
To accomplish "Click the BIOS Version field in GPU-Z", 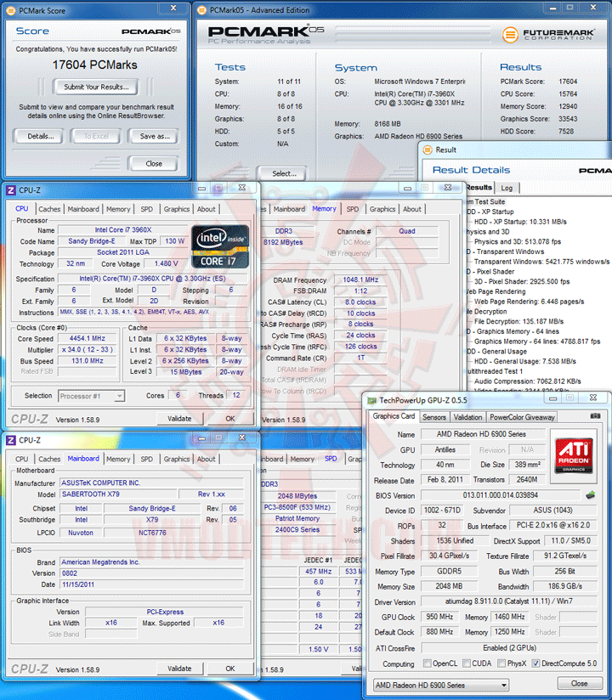I will click(501, 495).
